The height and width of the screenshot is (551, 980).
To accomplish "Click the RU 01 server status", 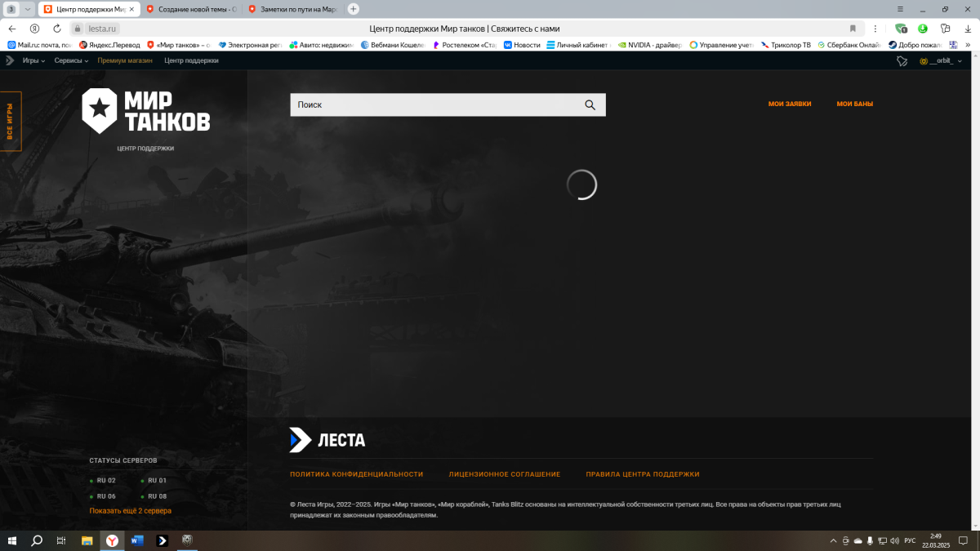I will [154, 481].
